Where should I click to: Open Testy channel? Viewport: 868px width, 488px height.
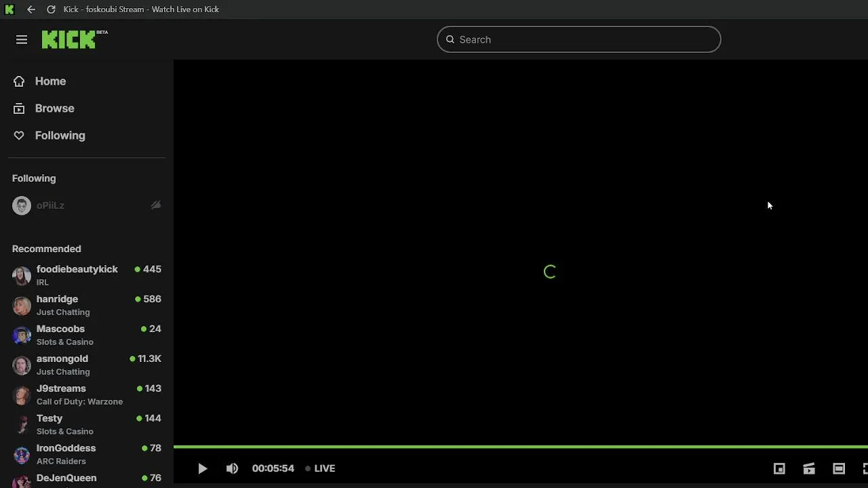tap(87, 424)
